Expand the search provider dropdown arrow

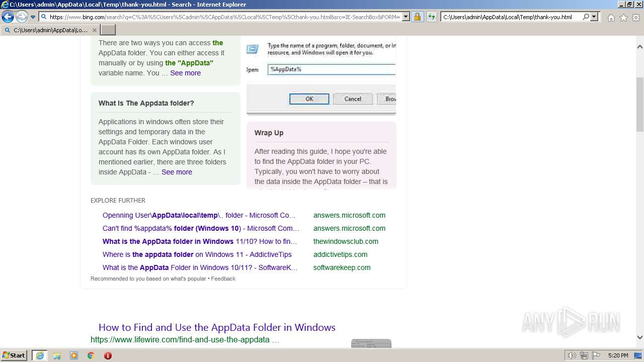[x=594, y=17]
